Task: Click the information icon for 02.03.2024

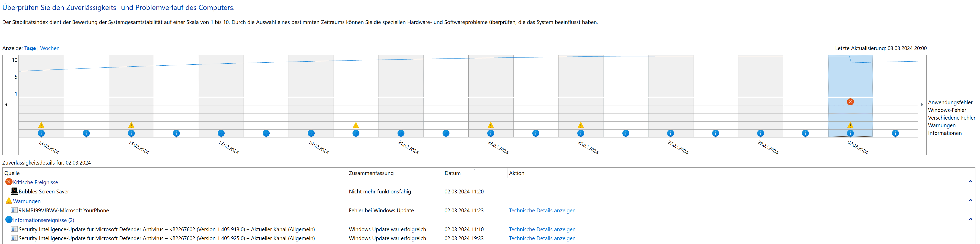Action: [x=850, y=133]
